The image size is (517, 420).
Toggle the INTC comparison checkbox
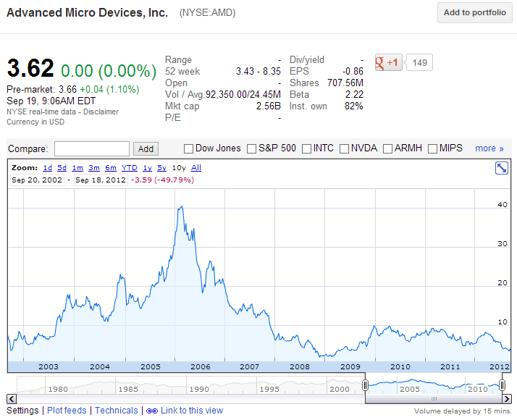[306, 148]
